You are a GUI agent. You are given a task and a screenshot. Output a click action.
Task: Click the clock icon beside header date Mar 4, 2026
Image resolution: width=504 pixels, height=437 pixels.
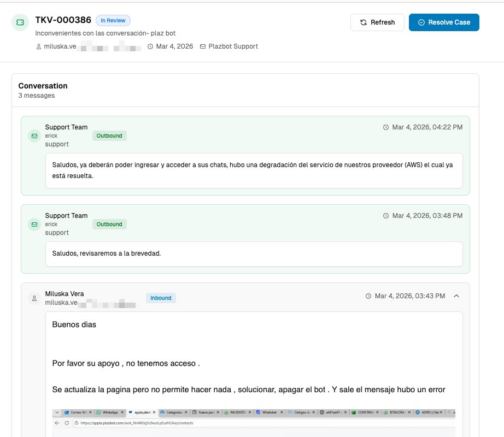point(150,46)
